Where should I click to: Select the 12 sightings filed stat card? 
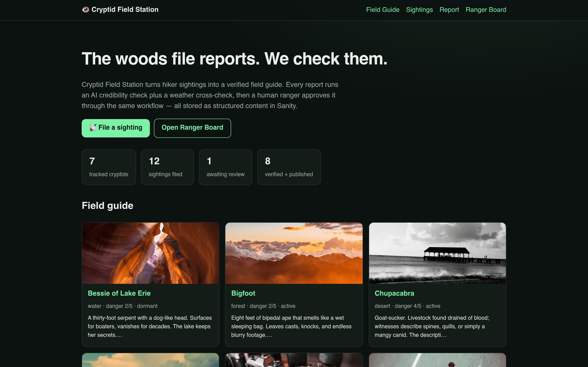click(x=167, y=167)
